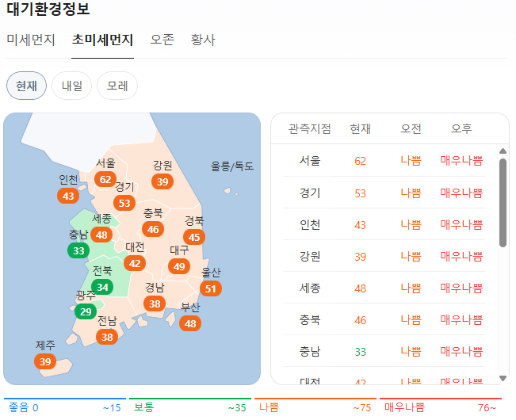Select the 현재 (current) toggle button

tap(26, 86)
